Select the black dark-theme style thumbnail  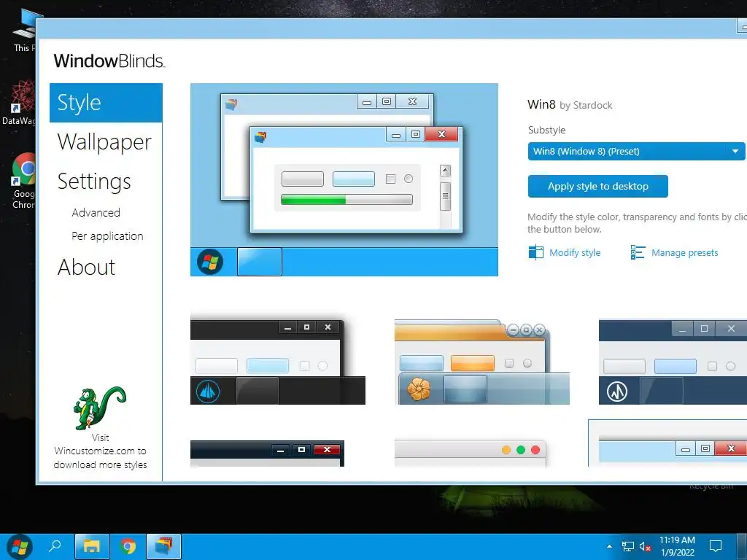click(x=278, y=362)
